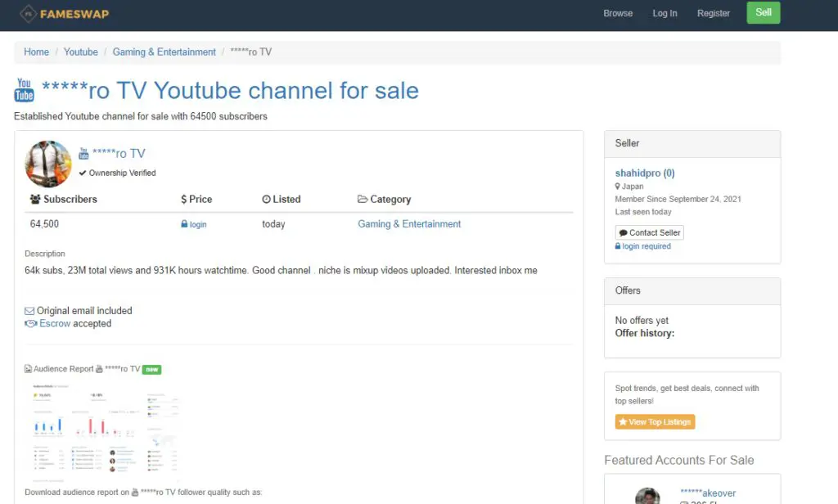Select Register in the navigation bar

coord(713,13)
